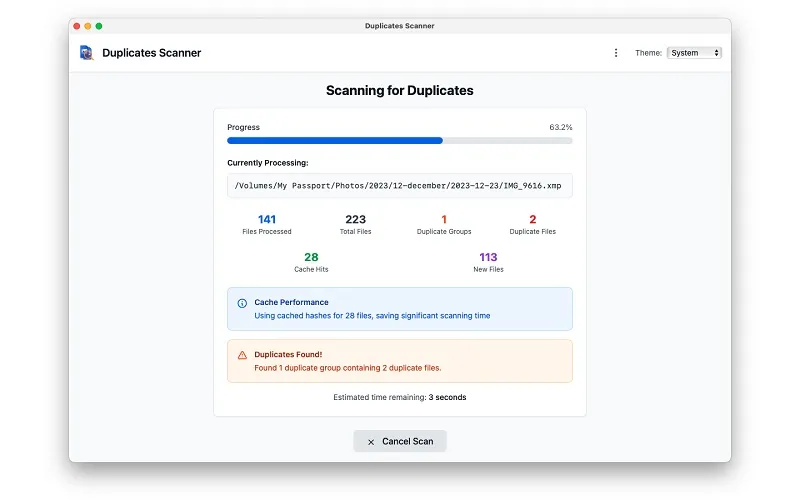Click the info icon in Cache Performance

(242, 303)
